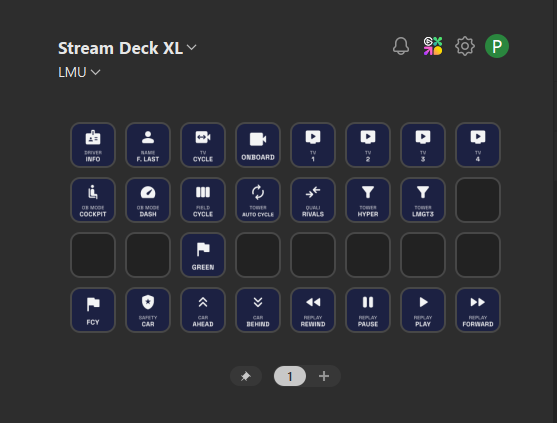Expand the LMU profile dropdown
Image resolution: width=557 pixels, height=423 pixels.
pyautogui.click(x=79, y=72)
